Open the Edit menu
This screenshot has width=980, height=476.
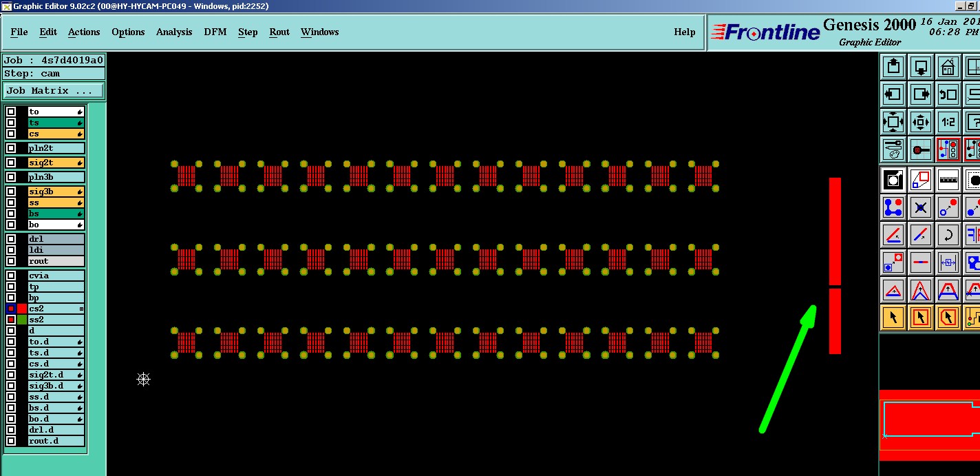click(x=48, y=32)
